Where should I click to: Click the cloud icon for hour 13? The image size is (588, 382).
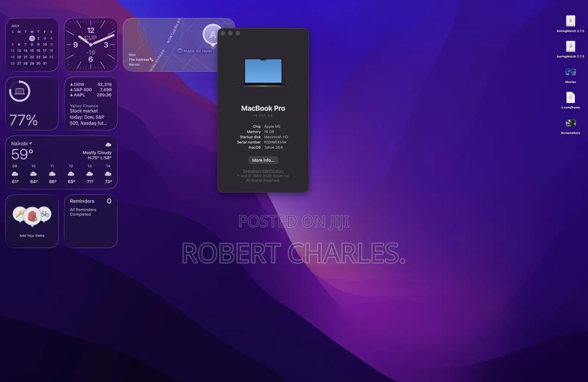pos(90,174)
